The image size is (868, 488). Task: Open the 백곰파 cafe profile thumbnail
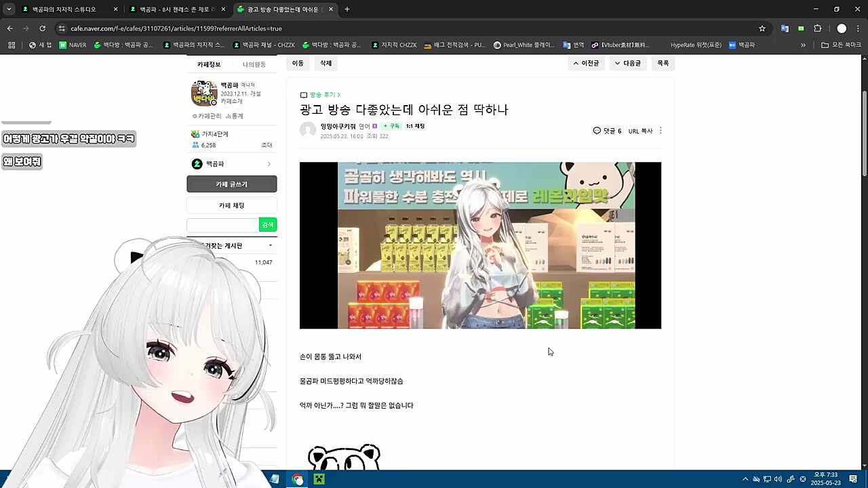point(204,94)
